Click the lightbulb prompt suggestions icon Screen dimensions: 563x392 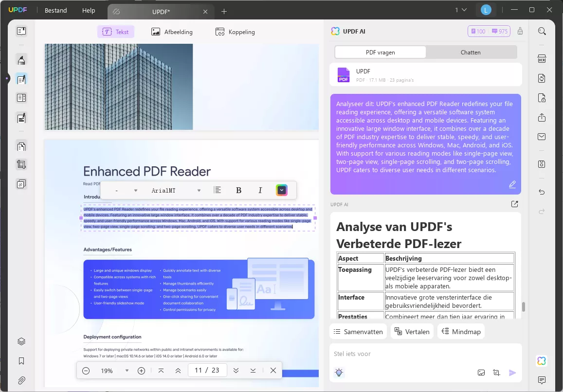(339, 372)
